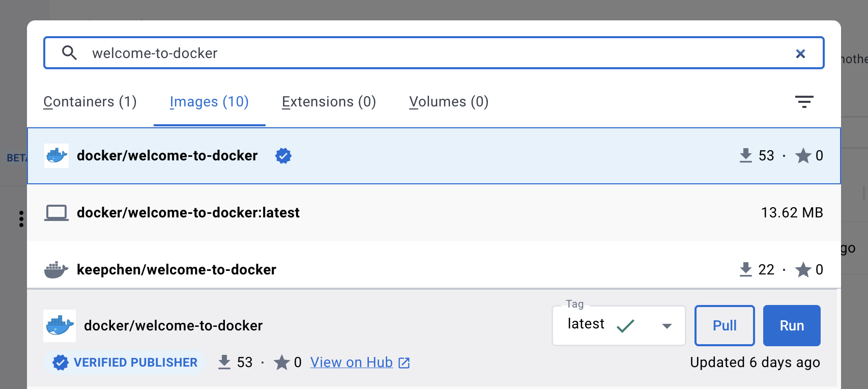Screen dimensions: 868x389
Task: Click the local laptop icon for latest image
Action: [x=56, y=213]
